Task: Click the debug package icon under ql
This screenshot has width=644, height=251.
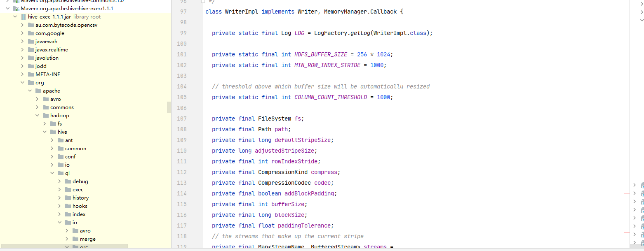Action: (67, 181)
